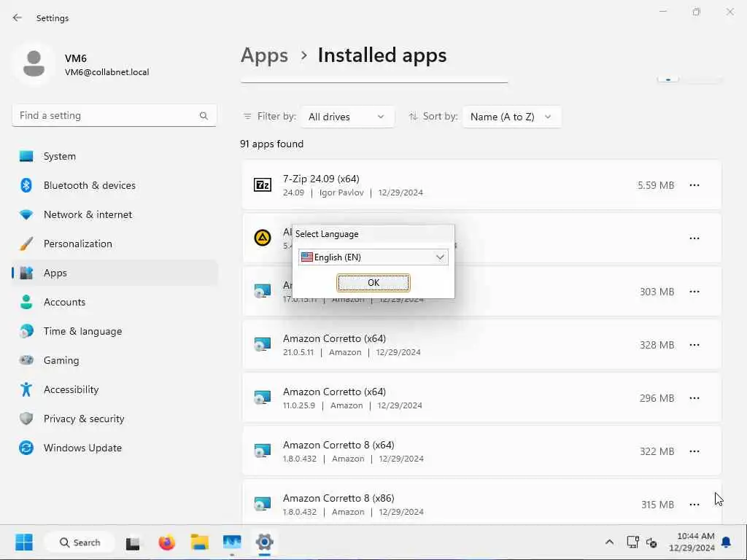This screenshot has width=747, height=560.
Task: Click Amazon Corretto 8 (x86) entry name
Action: [338, 498]
